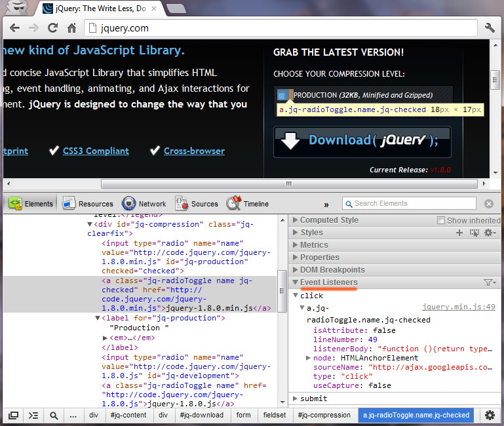
Task: Open Styles gear options menu
Action: click(490, 233)
